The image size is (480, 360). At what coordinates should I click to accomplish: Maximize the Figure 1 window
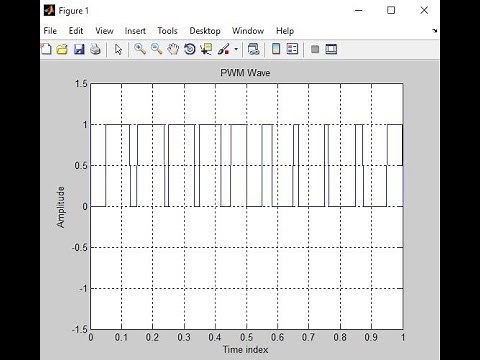(391, 10)
